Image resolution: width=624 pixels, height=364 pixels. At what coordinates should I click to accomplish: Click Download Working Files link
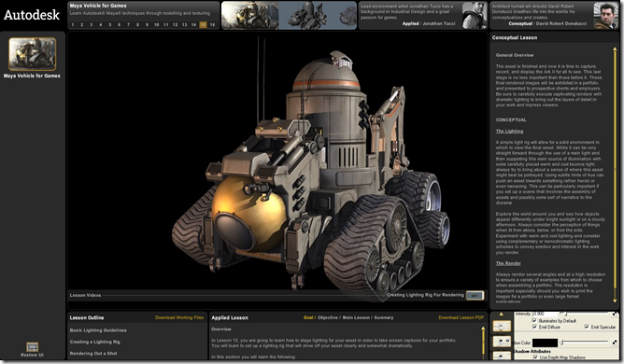coord(179,317)
